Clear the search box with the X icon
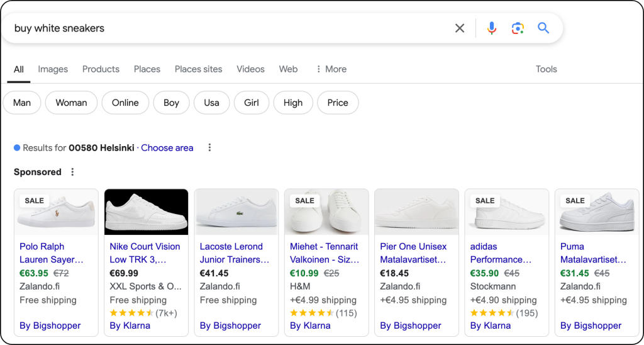 coord(460,28)
